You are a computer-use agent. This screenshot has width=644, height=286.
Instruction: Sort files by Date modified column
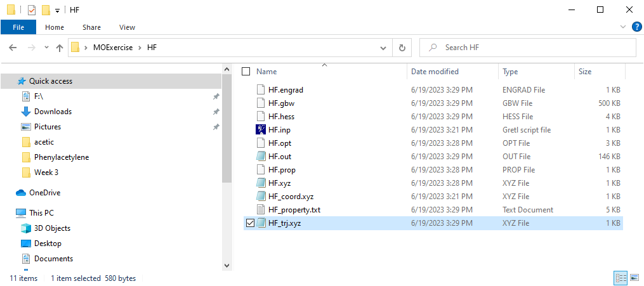coord(435,72)
